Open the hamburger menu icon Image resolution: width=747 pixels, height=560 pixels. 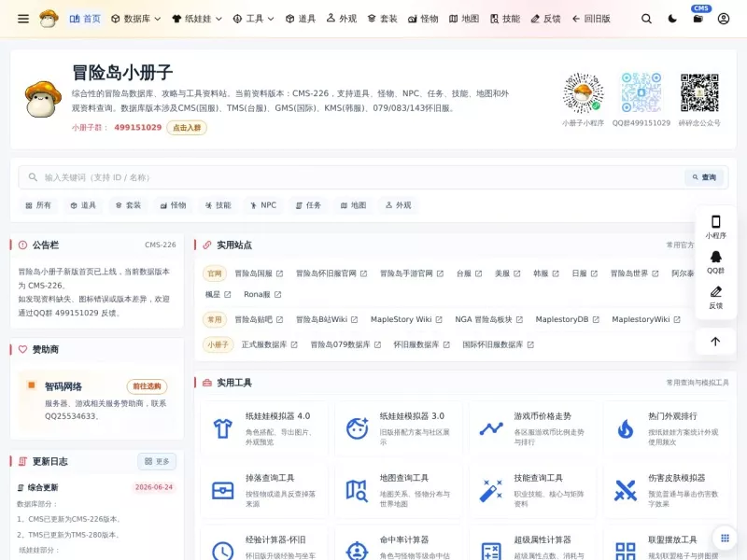click(x=22, y=19)
